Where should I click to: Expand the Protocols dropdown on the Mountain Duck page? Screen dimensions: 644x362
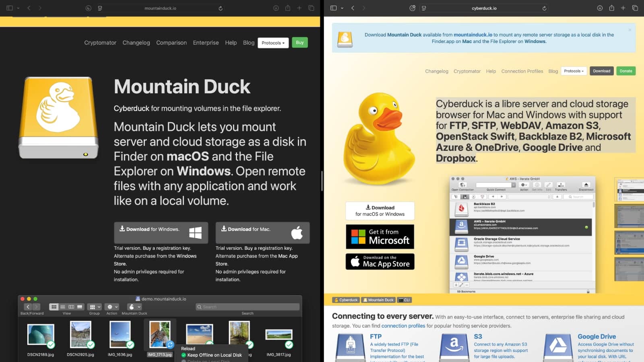(273, 43)
